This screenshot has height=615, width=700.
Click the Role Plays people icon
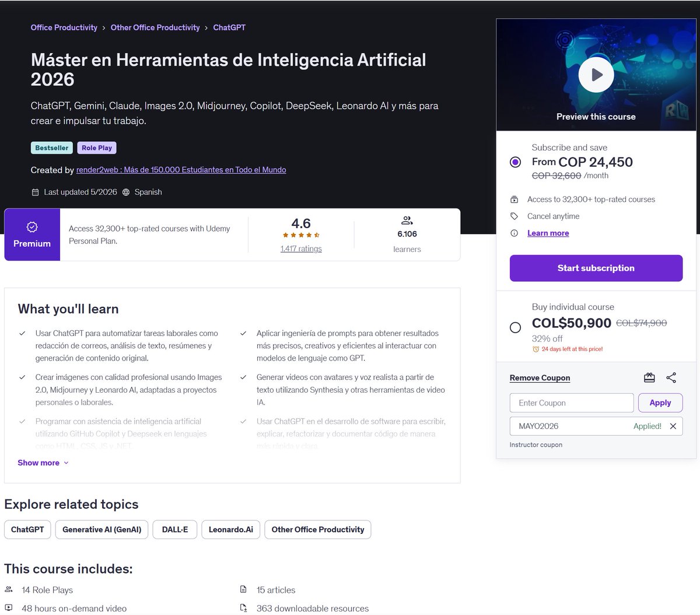coord(9,589)
